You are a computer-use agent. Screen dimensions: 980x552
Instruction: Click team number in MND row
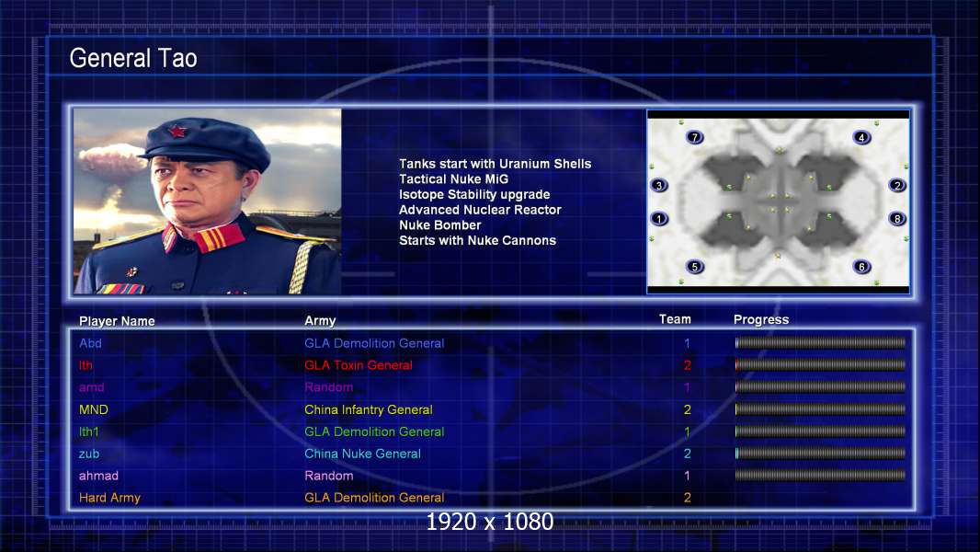[687, 409]
